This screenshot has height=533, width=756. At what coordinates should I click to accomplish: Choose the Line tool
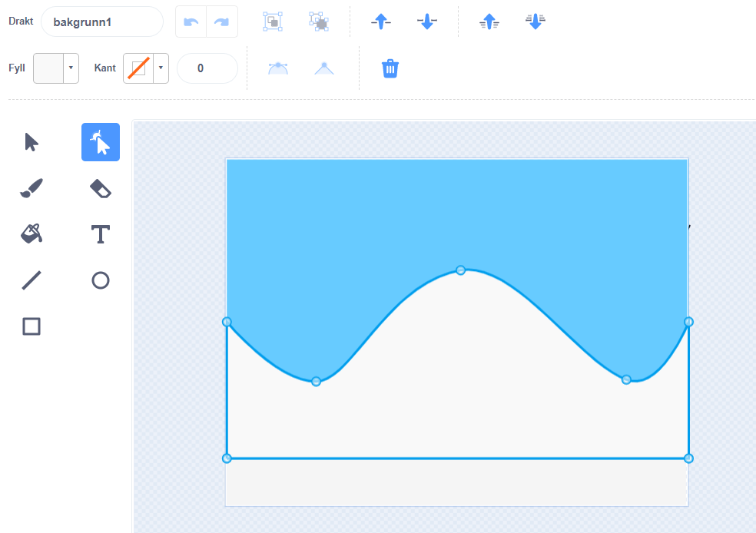point(31,280)
